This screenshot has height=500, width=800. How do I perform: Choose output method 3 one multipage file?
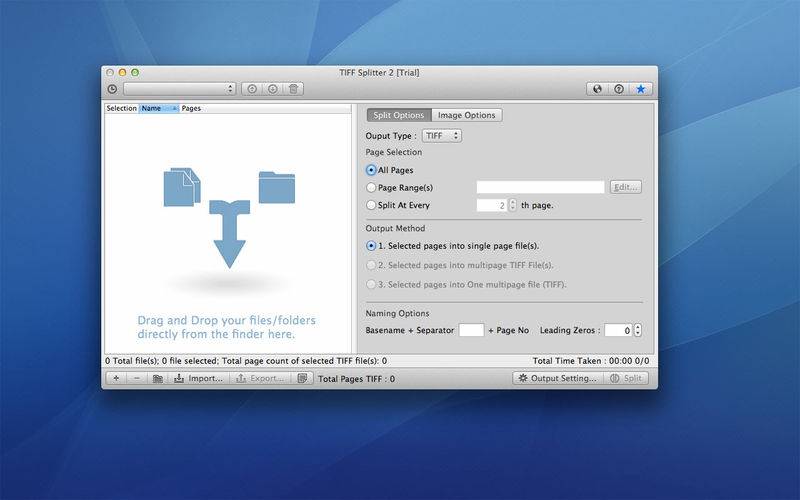tap(371, 284)
